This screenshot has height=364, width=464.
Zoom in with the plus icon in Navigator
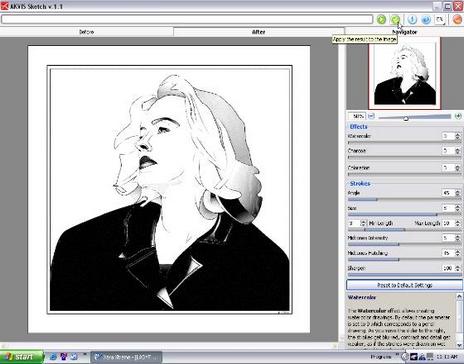pos(458,116)
